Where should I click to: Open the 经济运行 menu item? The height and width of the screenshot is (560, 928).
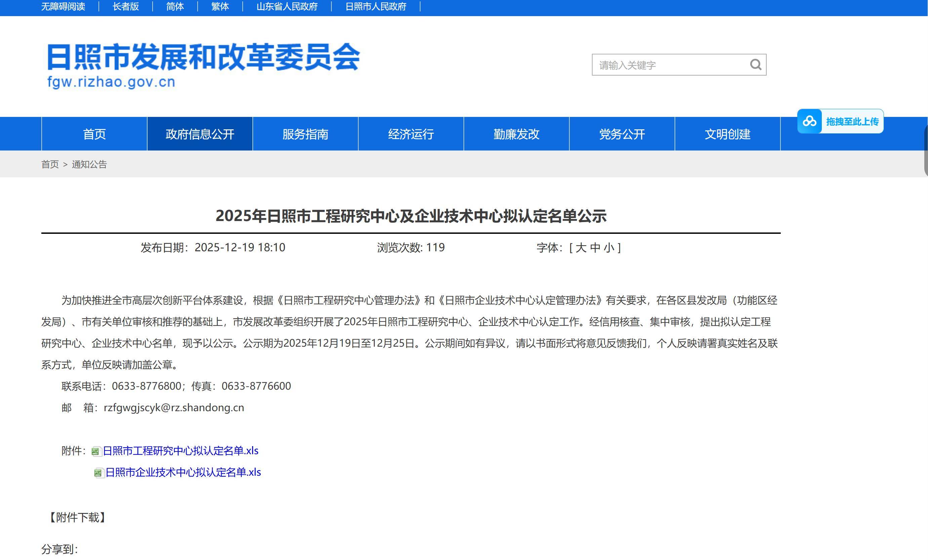click(411, 134)
